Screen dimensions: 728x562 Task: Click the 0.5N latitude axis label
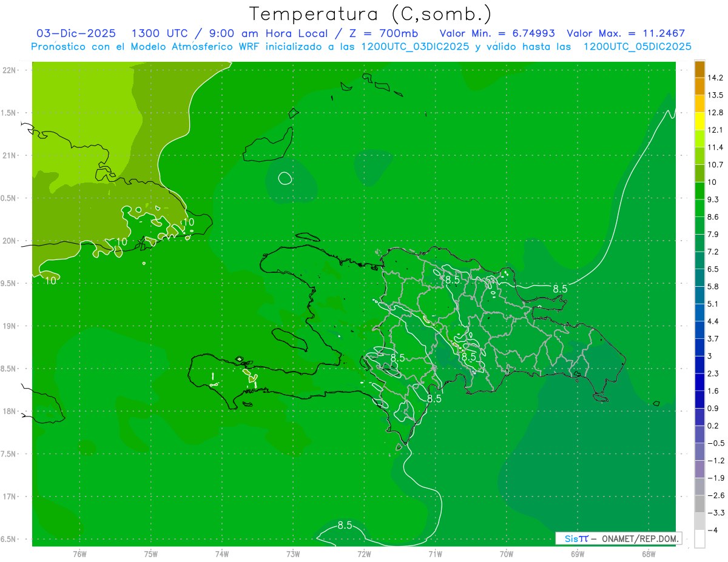tap(9, 198)
